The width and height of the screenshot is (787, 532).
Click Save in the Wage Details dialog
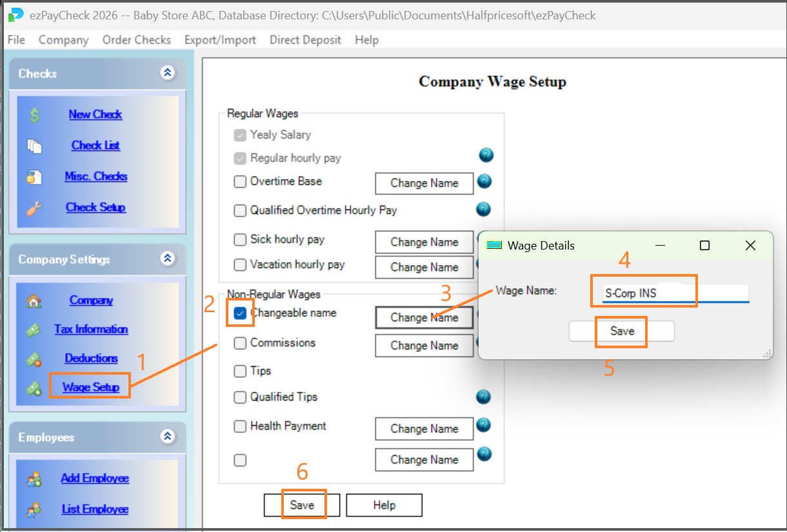click(621, 331)
